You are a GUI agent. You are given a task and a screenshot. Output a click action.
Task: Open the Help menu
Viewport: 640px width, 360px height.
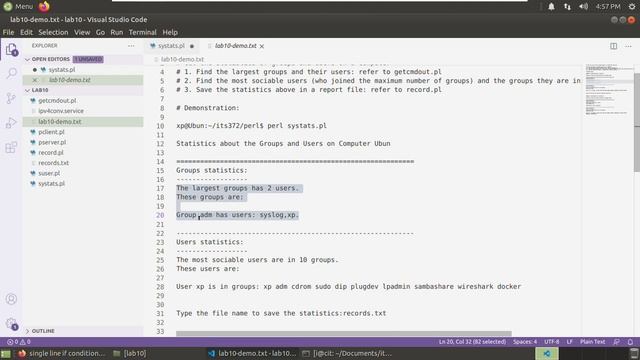pyautogui.click(x=170, y=32)
